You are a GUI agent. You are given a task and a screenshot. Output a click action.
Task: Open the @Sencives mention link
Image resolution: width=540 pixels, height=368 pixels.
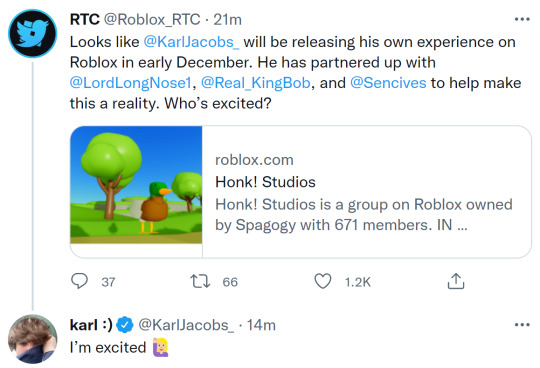click(x=388, y=83)
